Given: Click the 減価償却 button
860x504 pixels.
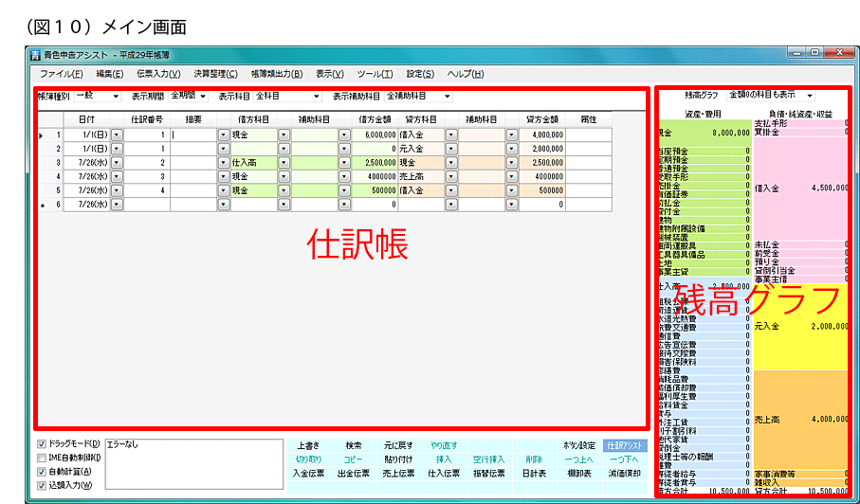Looking at the screenshot, I should click(623, 473).
